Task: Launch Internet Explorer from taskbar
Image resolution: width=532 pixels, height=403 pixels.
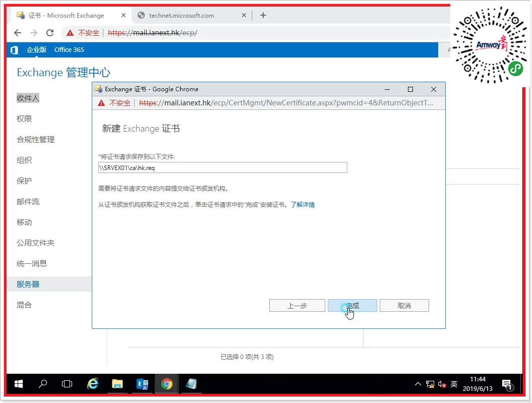Action: (x=93, y=384)
